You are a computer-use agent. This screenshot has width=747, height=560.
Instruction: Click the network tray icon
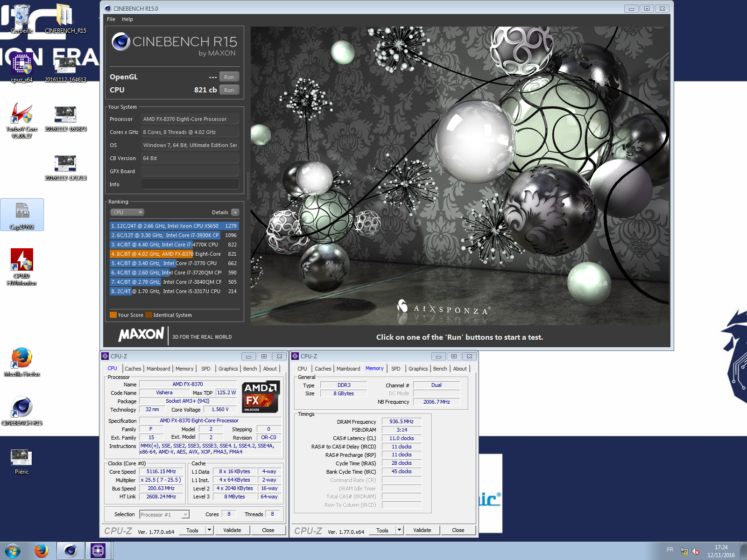point(684,552)
